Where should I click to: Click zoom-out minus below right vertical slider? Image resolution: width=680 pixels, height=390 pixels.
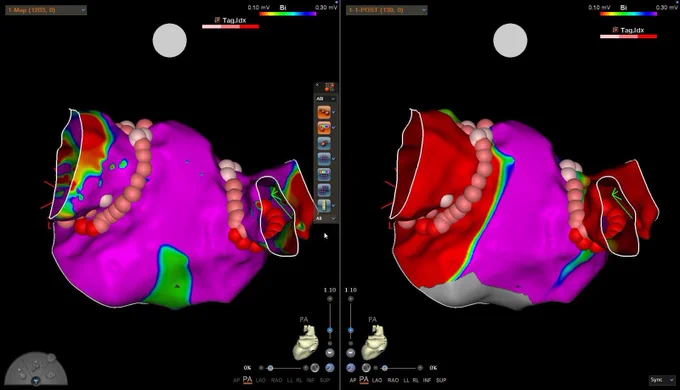point(350,344)
